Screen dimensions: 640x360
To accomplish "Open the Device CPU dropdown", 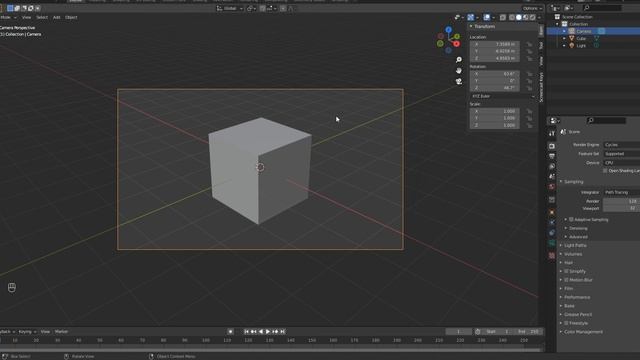I will [x=622, y=163].
